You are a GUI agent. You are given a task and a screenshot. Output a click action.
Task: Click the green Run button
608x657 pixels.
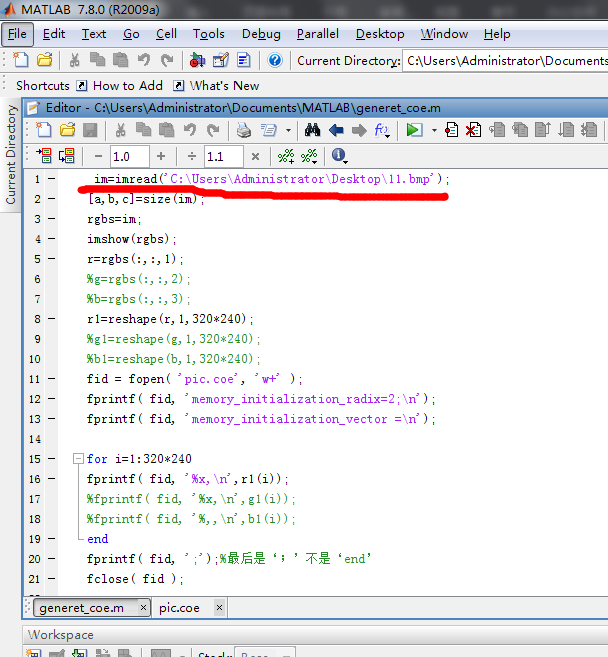coord(414,130)
